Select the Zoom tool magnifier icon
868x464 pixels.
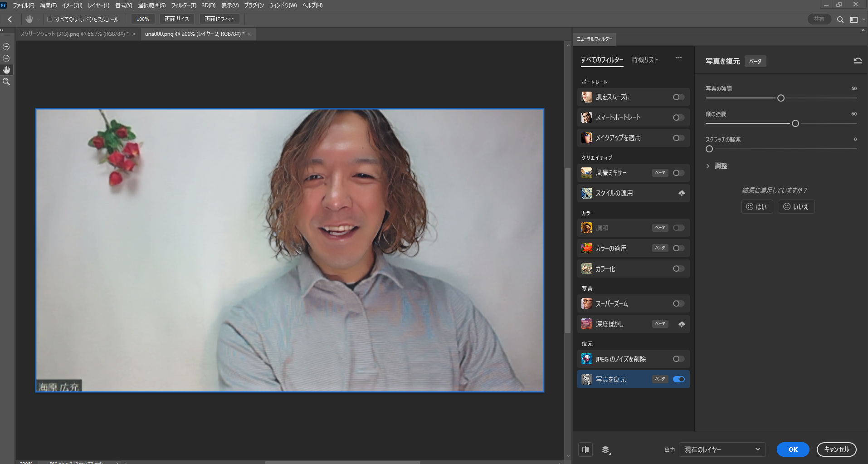pyautogui.click(x=6, y=82)
